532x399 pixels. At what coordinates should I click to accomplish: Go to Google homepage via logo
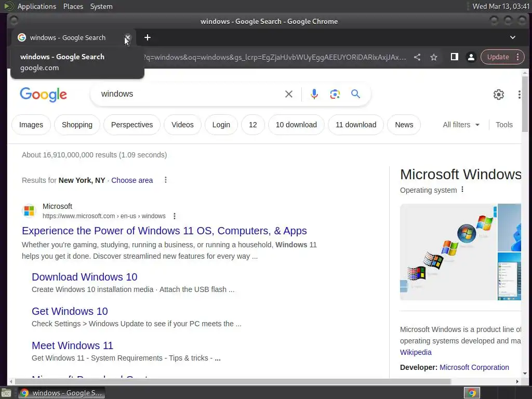(43, 95)
